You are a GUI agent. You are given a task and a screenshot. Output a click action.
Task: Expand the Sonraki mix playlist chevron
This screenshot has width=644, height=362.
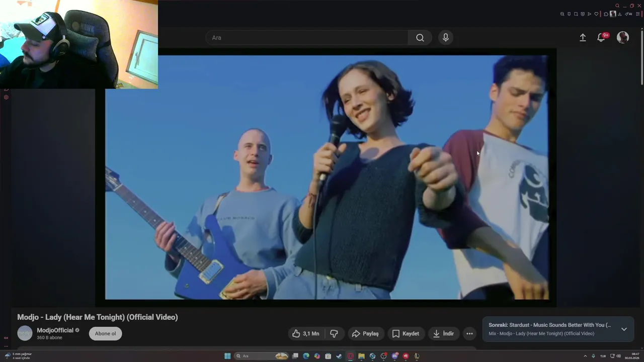[x=624, y=329]
